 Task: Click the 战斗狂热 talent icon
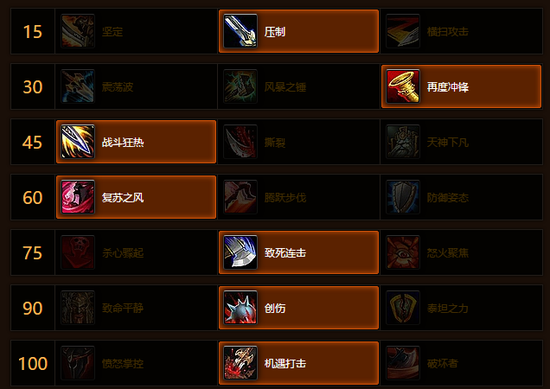point(78,142)
